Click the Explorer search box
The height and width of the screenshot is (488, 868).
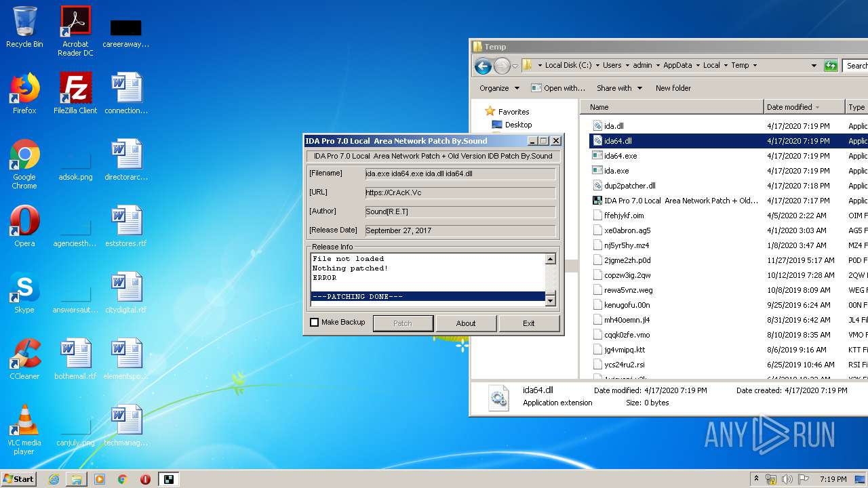tap(856, 66)
